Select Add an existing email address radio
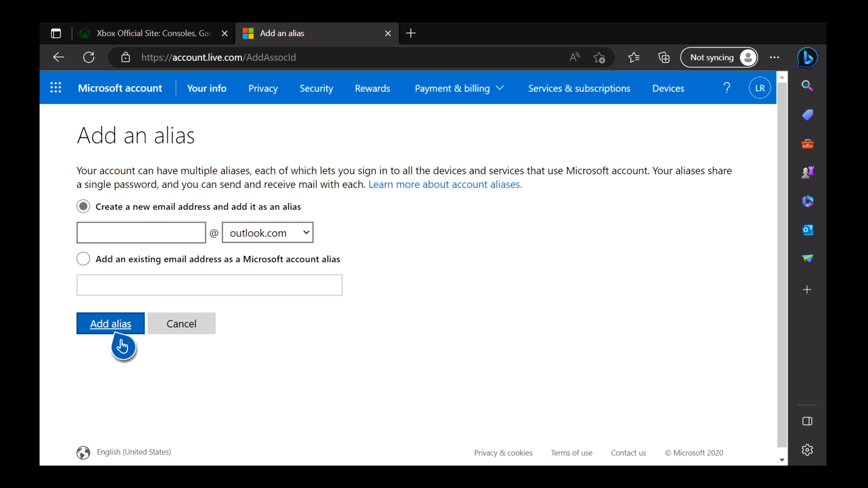Screen dimensions: 868x488 click(x=83, y=259)
